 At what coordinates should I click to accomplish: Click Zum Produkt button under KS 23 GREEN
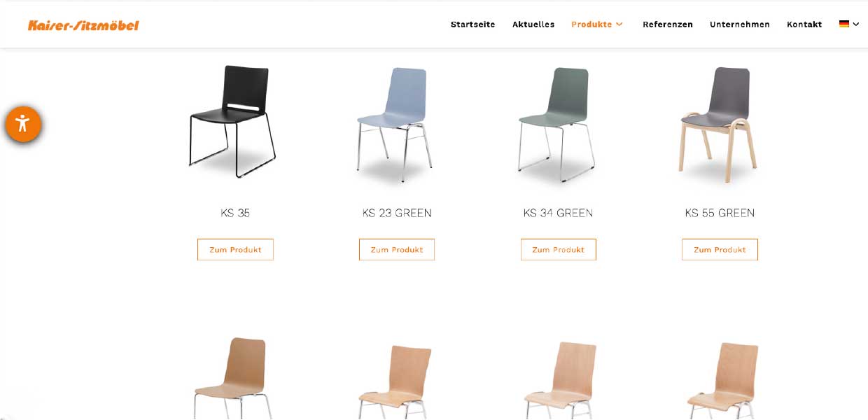tap(397, 250)
